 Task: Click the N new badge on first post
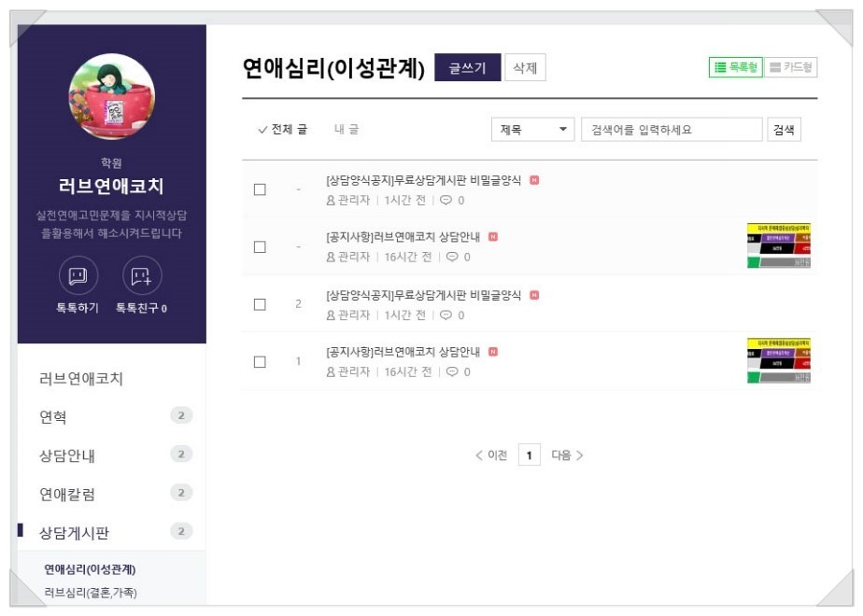[534, 180]
